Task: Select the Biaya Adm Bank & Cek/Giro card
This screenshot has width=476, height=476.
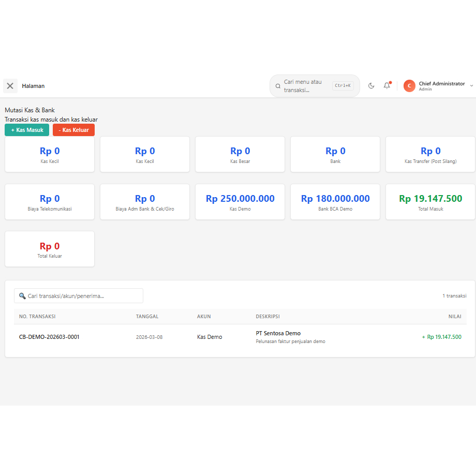Action: pyautogui.click(x=145, y=202)
